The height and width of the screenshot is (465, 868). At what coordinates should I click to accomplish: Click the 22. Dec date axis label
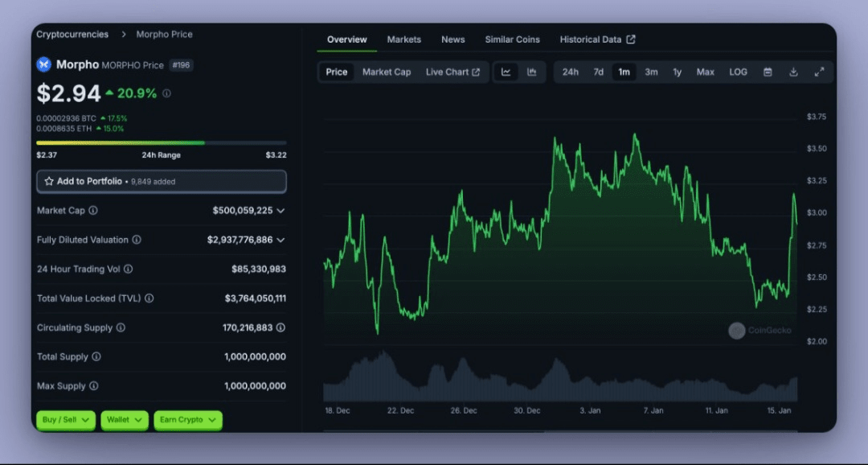400,410
